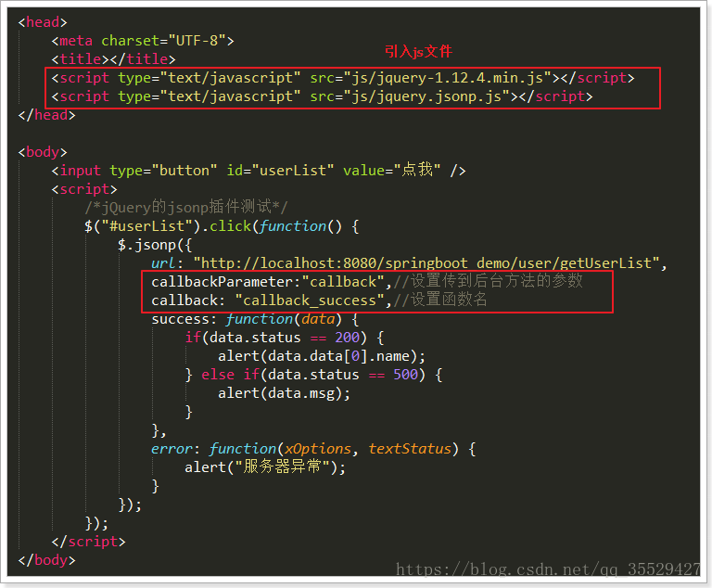Click the error: function(xOptions, textStatus) line
Screen dimensions: 712x588
point(313,449)
